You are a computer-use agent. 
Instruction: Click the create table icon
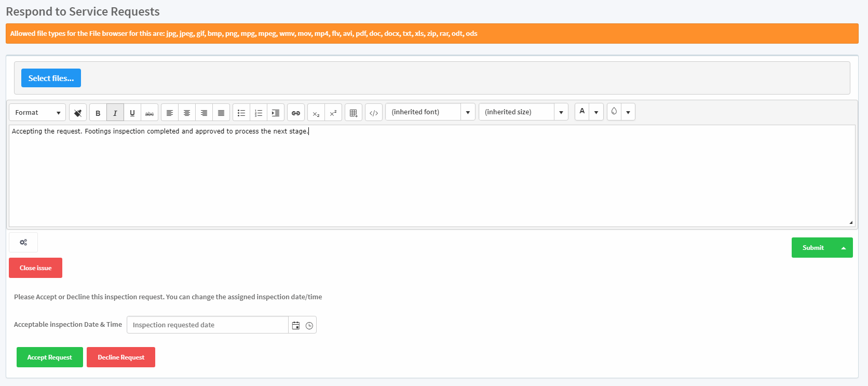tap(354, 113)
